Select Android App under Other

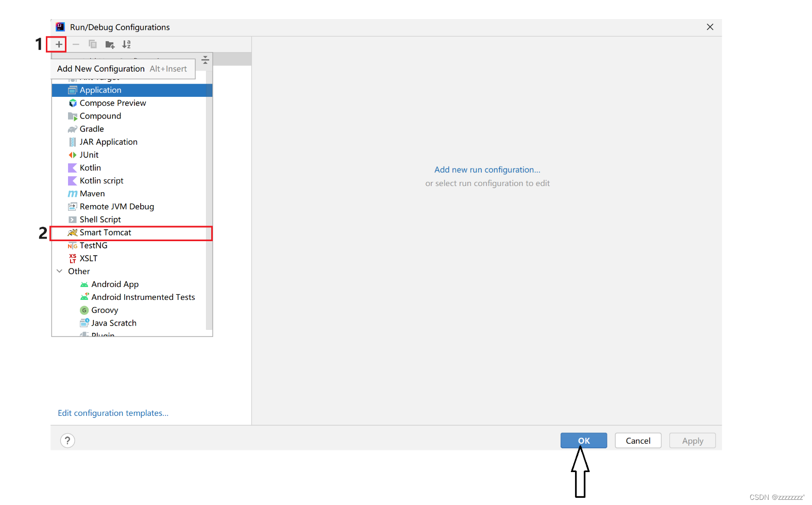132,284
